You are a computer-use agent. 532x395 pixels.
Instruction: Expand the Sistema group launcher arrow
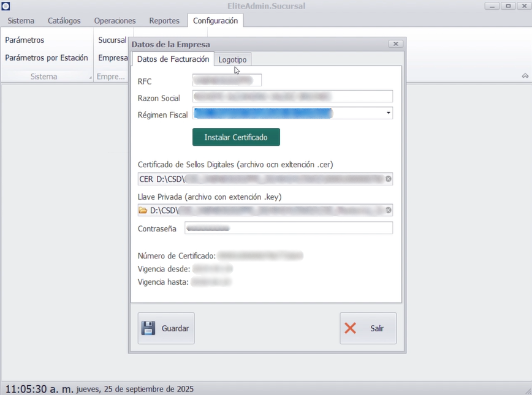click(x=90, y=78)
